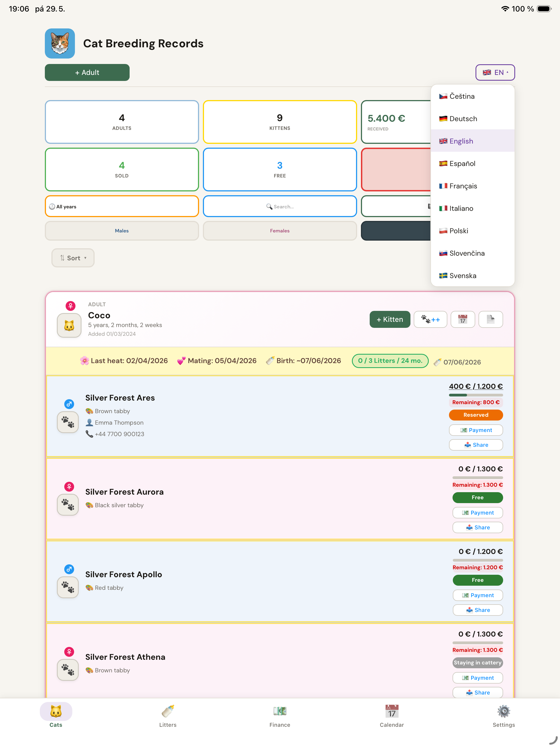
Task: Tap the male symbol badge on Ares
Action: 69,404
